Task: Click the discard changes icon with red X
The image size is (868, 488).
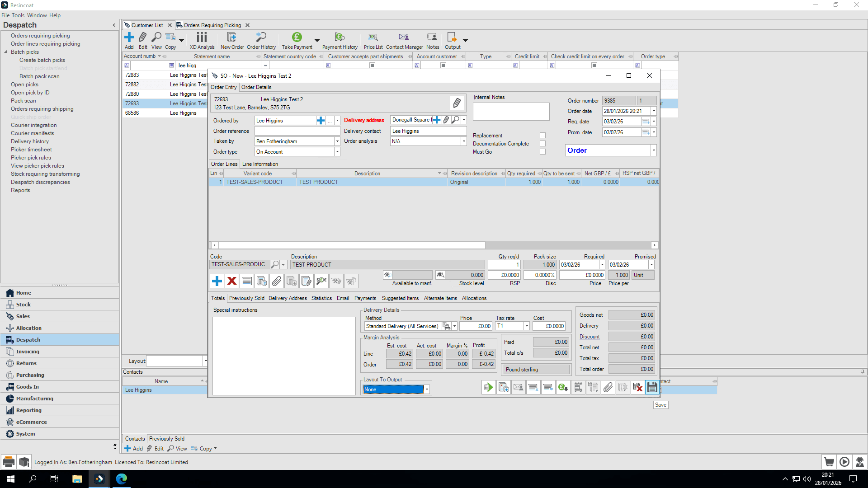Action: [x=637, y=387]
